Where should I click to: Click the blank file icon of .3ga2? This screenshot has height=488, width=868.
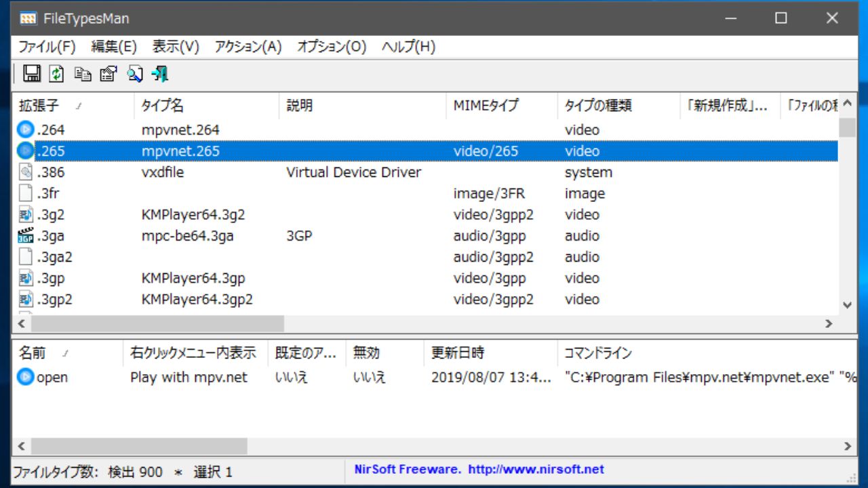tap(26, 257)
